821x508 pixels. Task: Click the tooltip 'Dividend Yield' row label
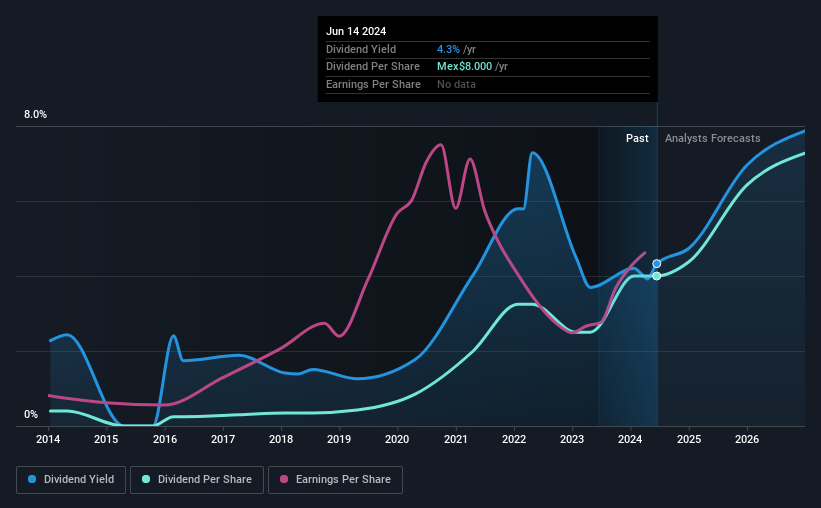(361, 49)
